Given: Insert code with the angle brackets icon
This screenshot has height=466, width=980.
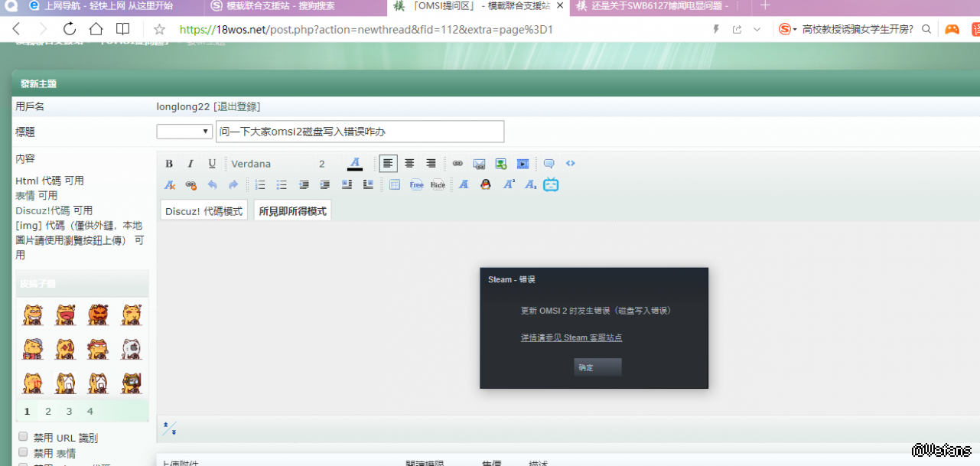Looking at the screenshot, I should click(x=570, y=164).
